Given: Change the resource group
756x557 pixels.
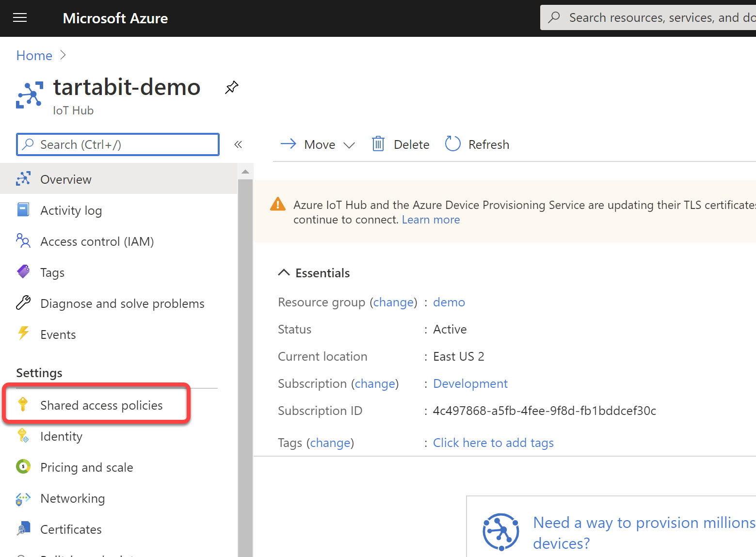Looking at the screenshot, I should tap(393, 302).
